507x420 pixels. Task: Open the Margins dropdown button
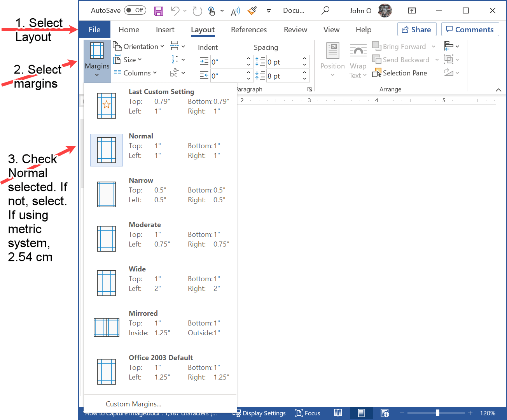click(97, 61)
